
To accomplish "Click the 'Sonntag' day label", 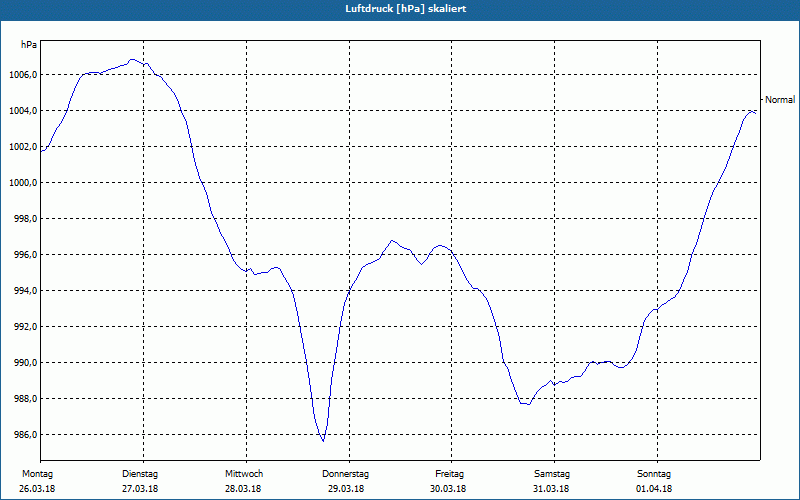I will tap(654, 474).
